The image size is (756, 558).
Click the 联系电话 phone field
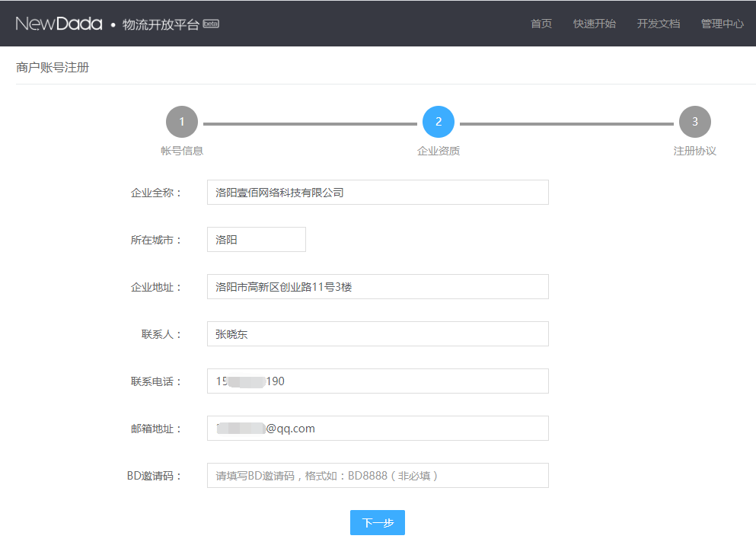[x=378, y=381]
